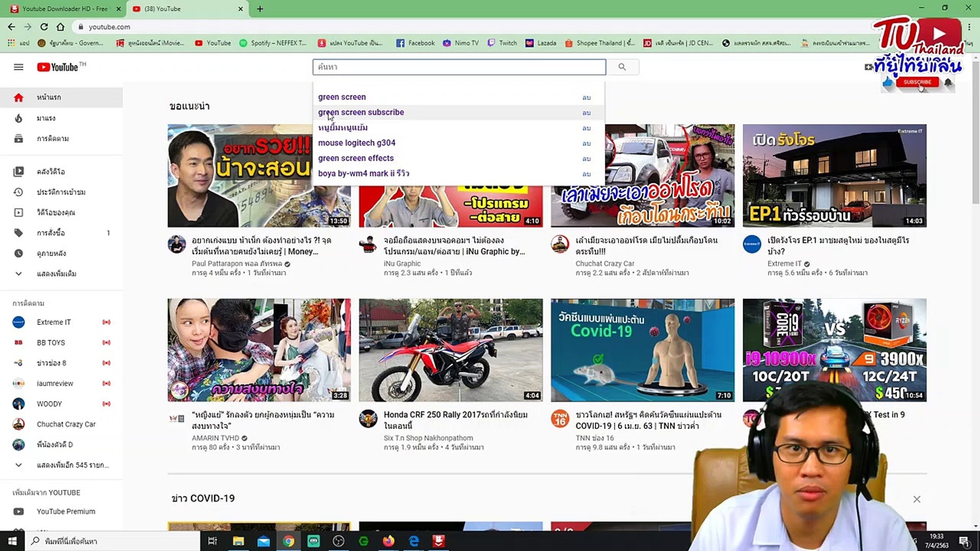This screenshot has height=551, width=980.
Task: Open Subscriptions in the sidebar
Action: pos(52,138)
